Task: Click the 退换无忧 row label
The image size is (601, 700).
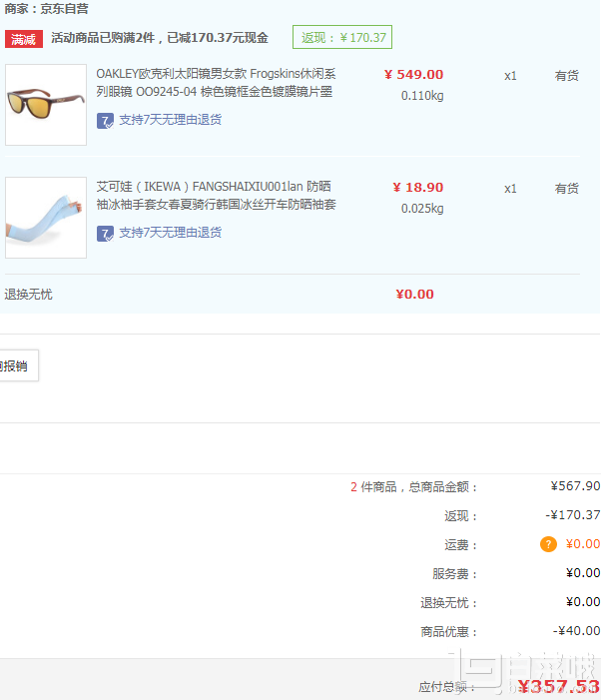Action: [29, 295]
